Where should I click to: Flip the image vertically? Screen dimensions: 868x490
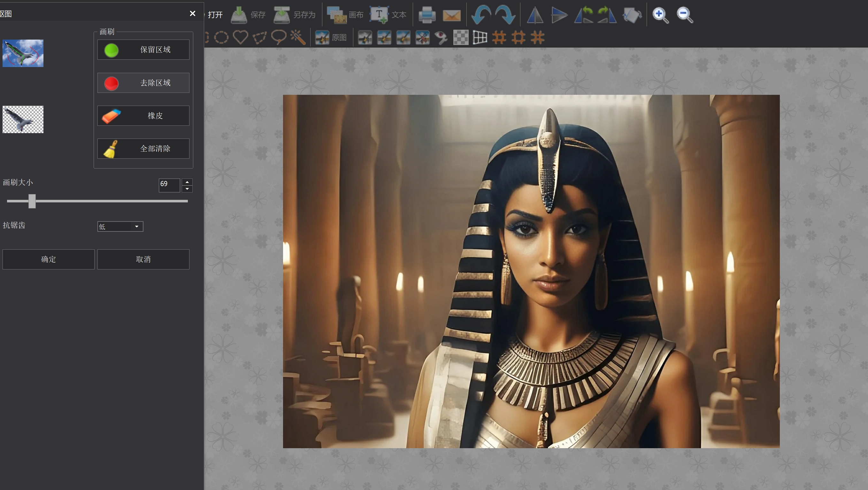click(x=559, y=15)
